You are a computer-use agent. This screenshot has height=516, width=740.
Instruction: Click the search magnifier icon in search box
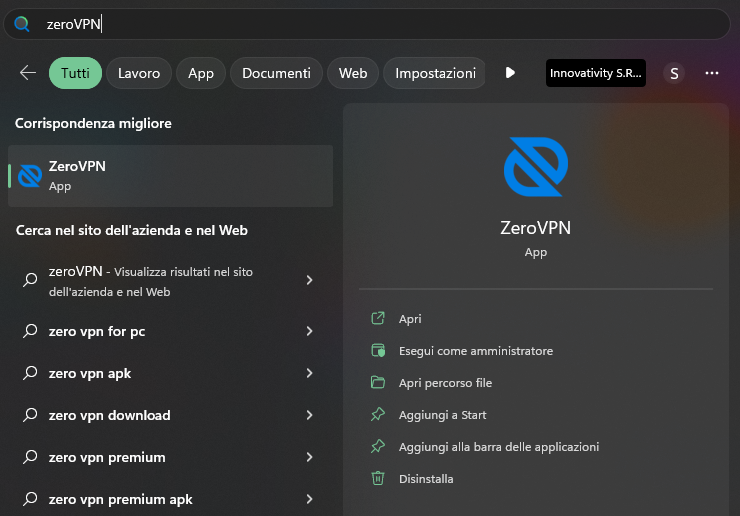[x=22, y=24]
